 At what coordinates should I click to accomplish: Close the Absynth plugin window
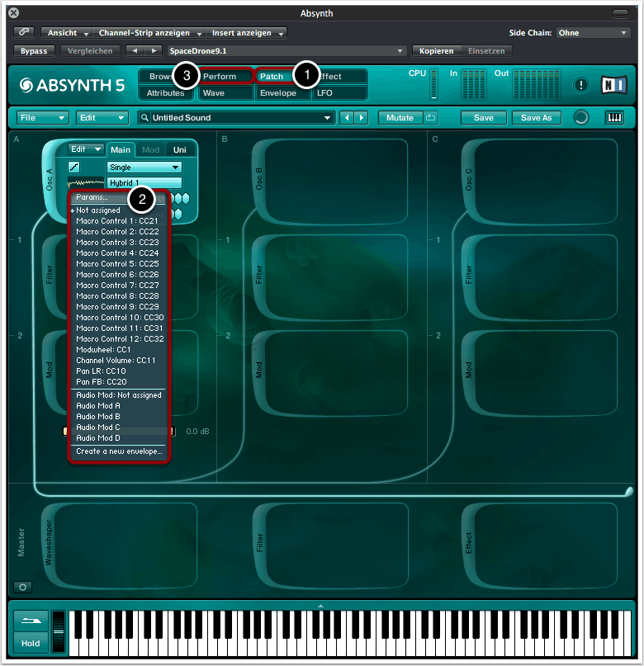pos(13,12)
